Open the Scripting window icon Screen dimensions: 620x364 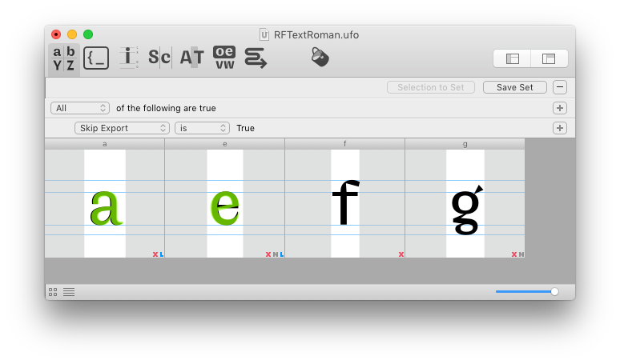(x=96, y=58)
